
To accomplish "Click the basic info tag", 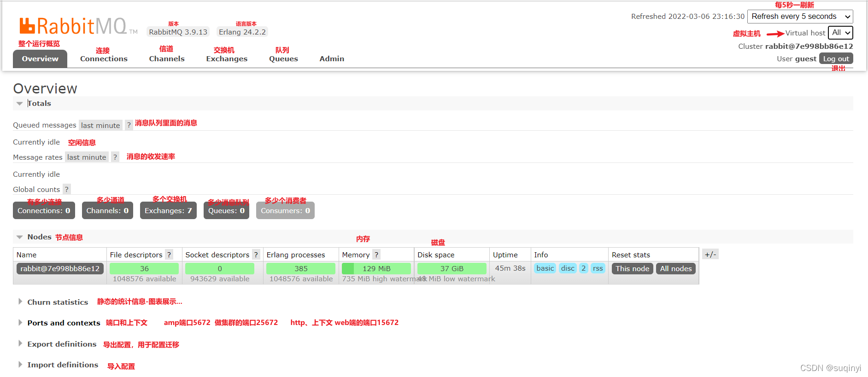I will (x=545, y=268).
